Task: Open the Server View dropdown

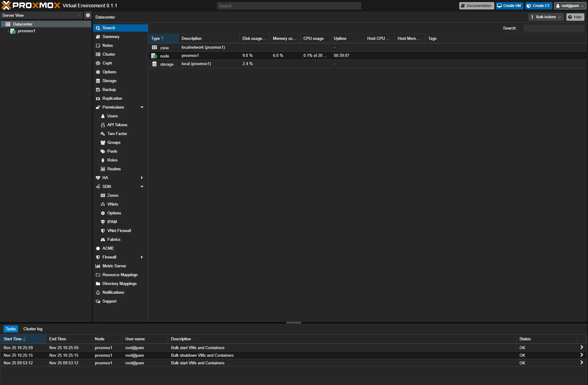Action: click(x=79, y=15)
